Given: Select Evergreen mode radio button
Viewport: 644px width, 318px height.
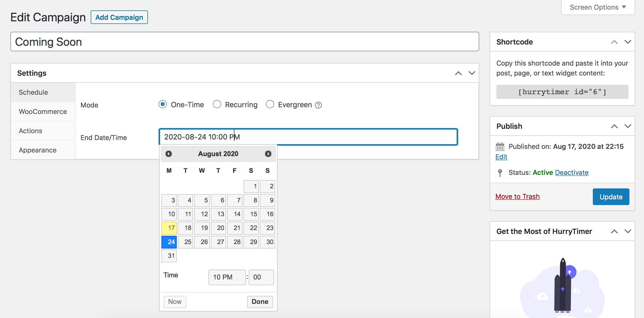Looking at the screenshot, I should pyautogui.click(x=270, y=104).
